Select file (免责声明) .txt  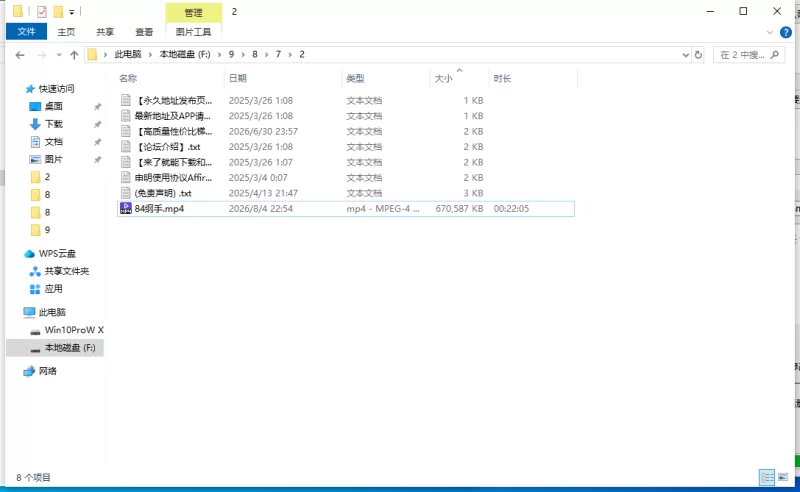pyautogui.click(x=163, y=193)
